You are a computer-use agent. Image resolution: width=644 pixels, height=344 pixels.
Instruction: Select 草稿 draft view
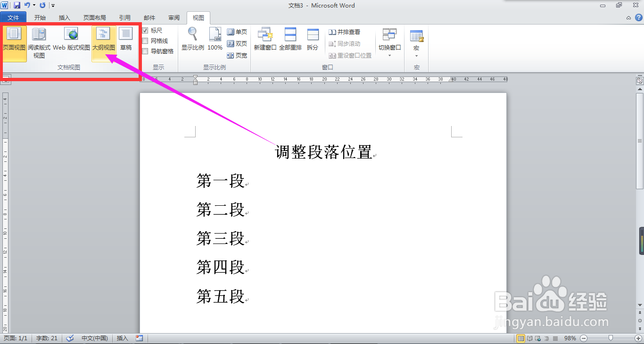[x=125, y=40]
